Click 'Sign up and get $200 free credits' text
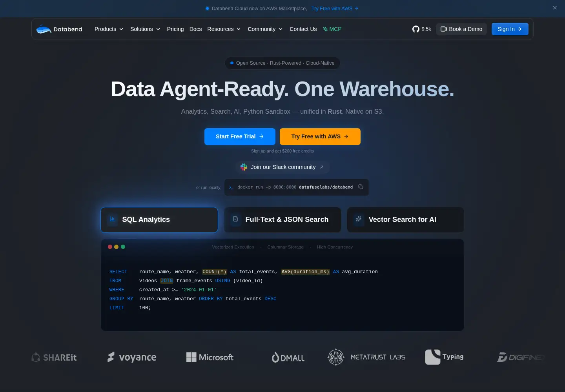The height and width of the screenshot is (392, 565). pyautogui.click(x=282, y=151)
